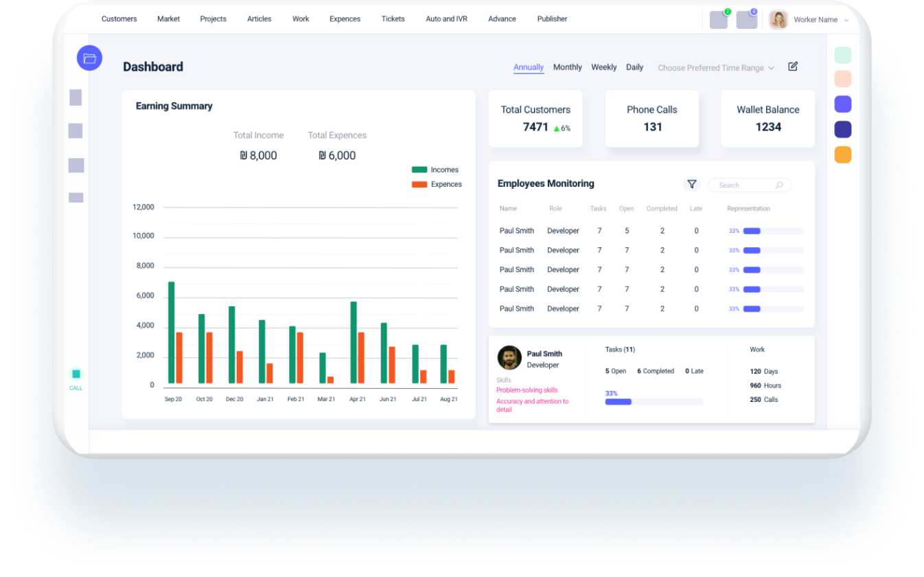This screenshot has width=924, height=577.
Task: Open the filter icon in Employees Monitoring
Action: click(692, 184)
